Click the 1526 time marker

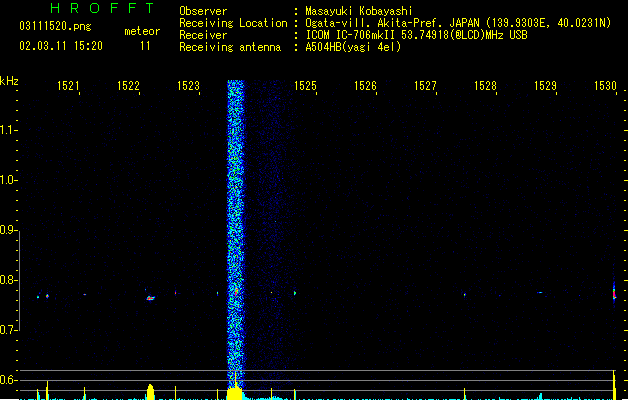click(365, 86)
